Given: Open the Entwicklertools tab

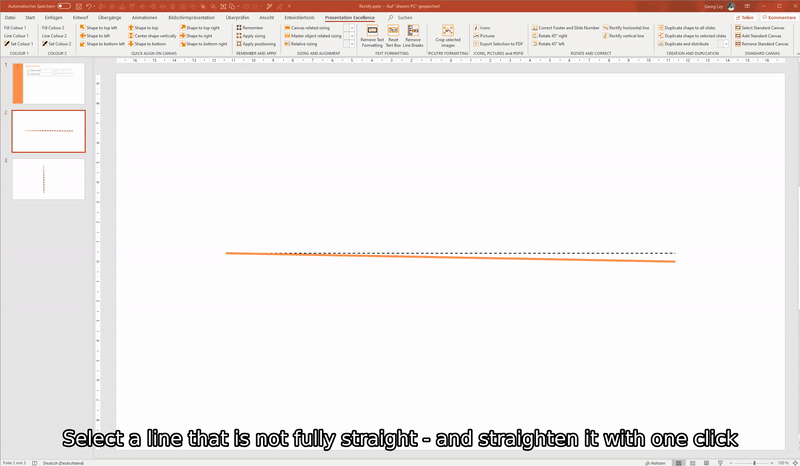Looking at the screenshot, I should (x=299, y=17).
